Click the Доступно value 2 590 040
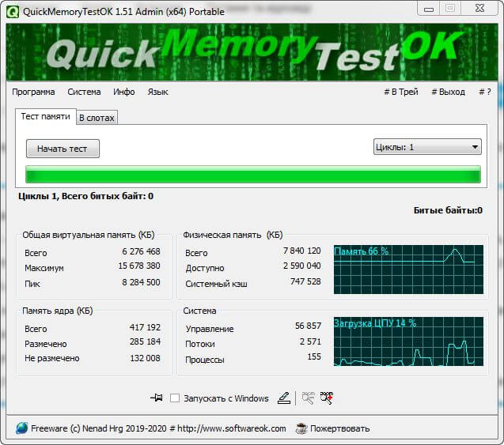The height and width of the screenshot is (445, 504). pos(301,266)
